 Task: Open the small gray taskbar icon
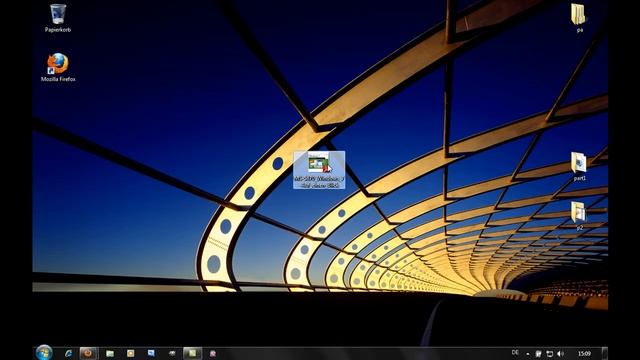click(x=172, y=353)
